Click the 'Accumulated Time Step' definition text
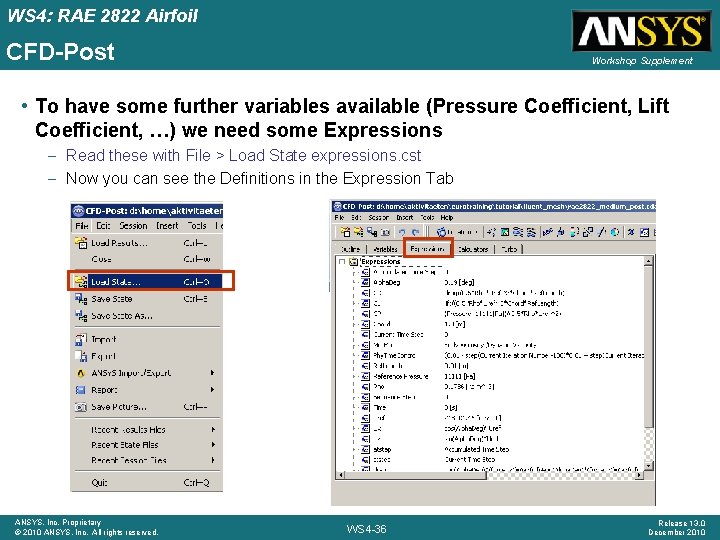The width and height of the screenshot is (720, 540). [x=477, y=449]
